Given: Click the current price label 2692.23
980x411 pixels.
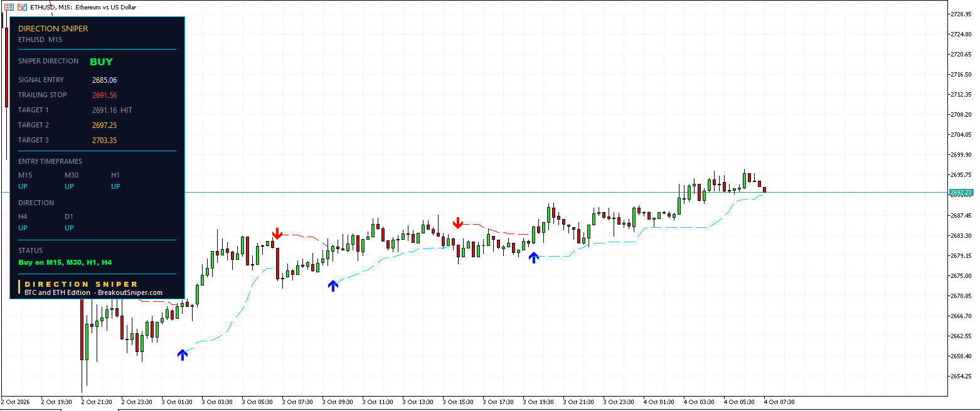Looking at the screenshot, I should click(x=961, y=192).
